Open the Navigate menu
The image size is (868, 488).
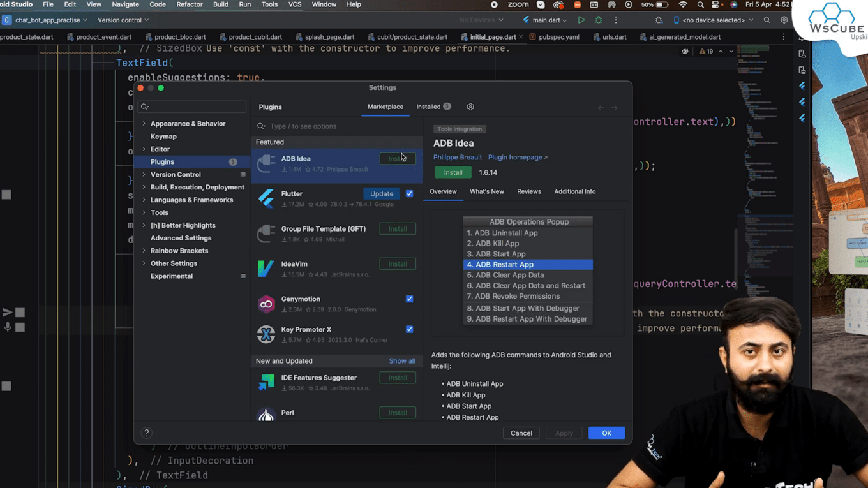[x=126, y=4]
